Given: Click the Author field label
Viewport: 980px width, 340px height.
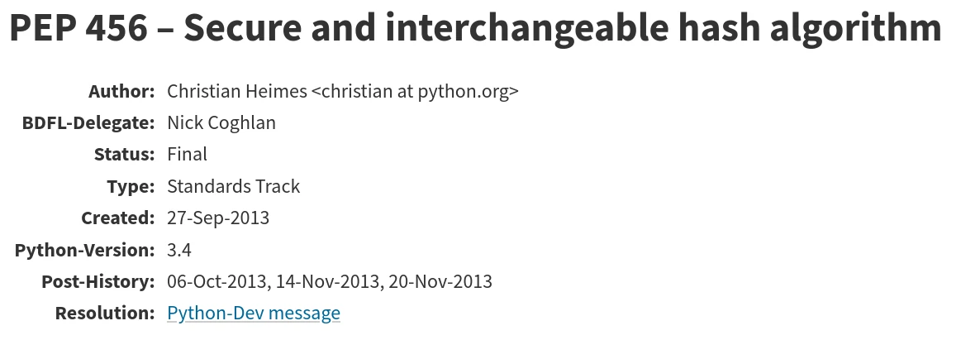Looking at the screenshot, I should pyautogui.click(x=121, y=92).
